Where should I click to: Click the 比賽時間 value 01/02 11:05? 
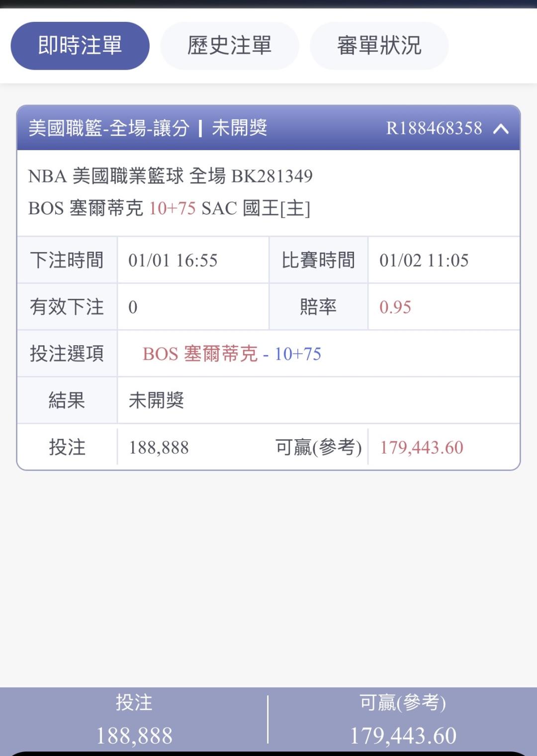(x=424, y=261)
